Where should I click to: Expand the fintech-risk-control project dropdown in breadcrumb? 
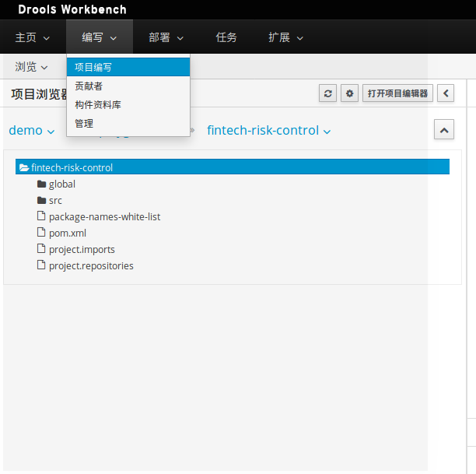tap(268, 130)
